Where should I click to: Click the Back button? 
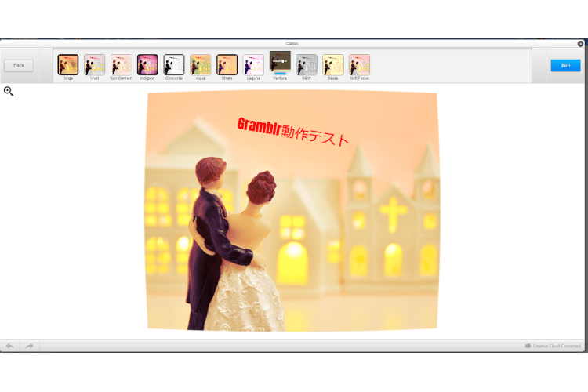point(19,65)
